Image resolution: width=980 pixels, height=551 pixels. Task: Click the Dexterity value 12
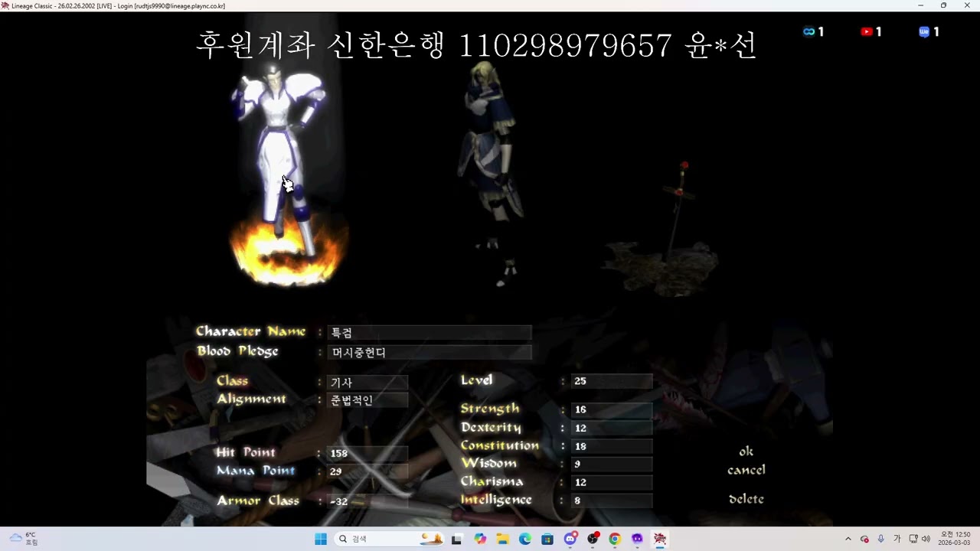click(611, 428)
